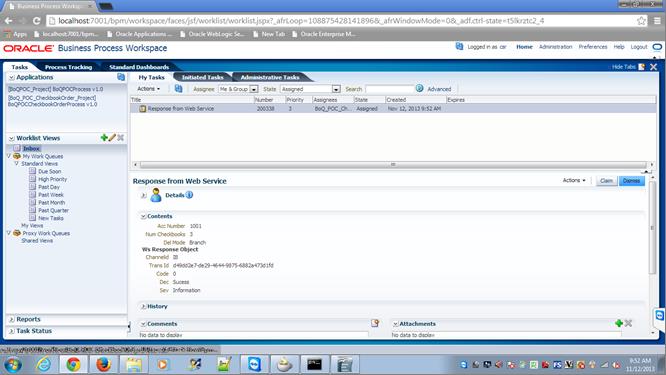The image size is (666, 375).
Task: Click the Past Day view icon
Action: 32,187
